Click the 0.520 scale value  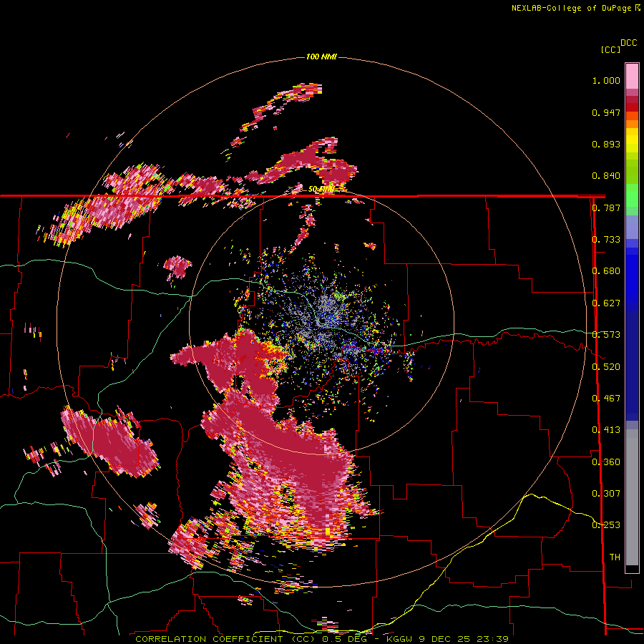[606, 366]
